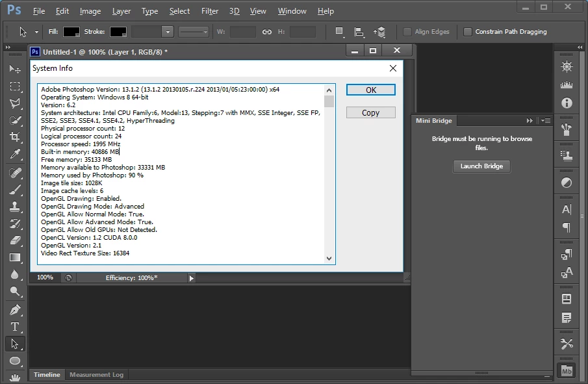588x384 pixels.
Task: Open the Window menu
Action: pyautogui.click(x=292, y=11)
